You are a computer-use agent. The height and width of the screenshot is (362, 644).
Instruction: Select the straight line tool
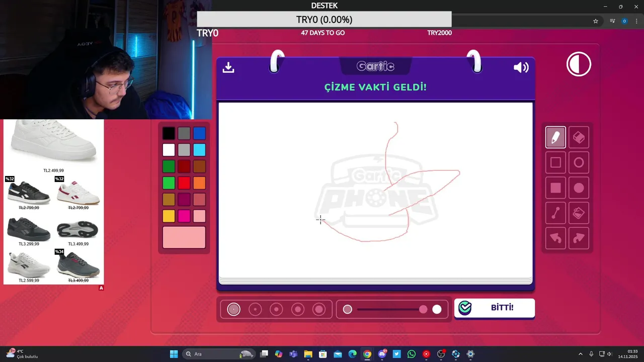[x=555, y=213]
